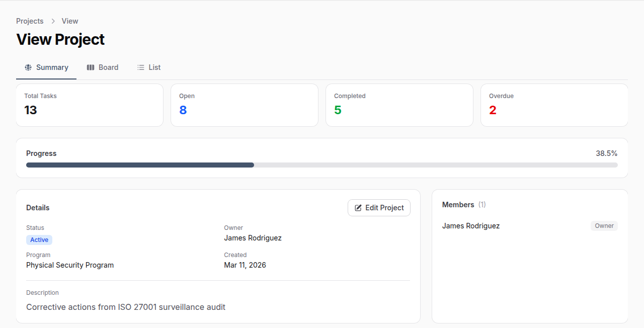Click the Open tasks count of 8
644x328 pixels.
coord(183,110)
